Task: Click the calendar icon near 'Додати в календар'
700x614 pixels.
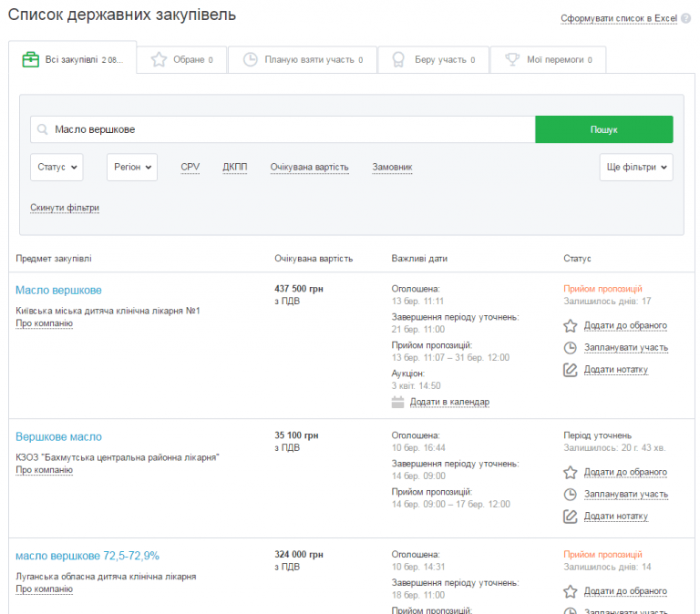Action: tap(397, 402)
